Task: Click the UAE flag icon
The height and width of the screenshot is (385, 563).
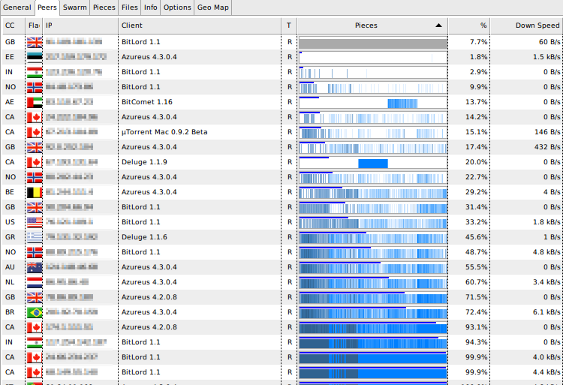Action: (x=34, y=102)
